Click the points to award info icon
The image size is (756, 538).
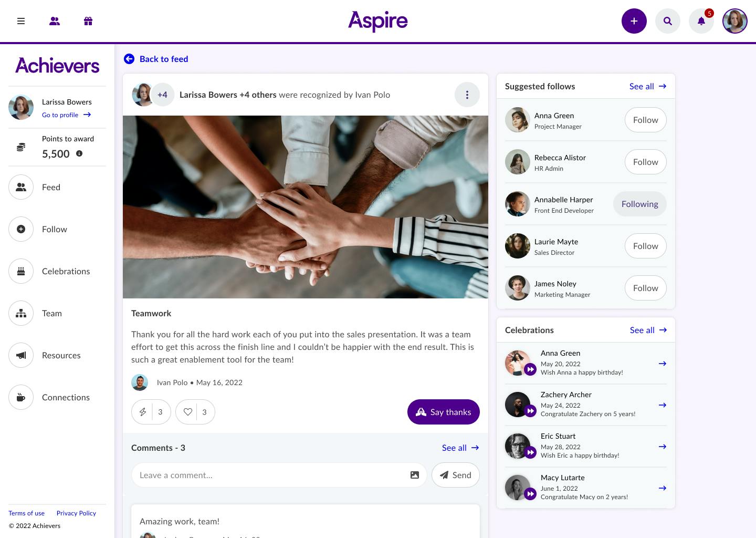(x=79, y=153)
